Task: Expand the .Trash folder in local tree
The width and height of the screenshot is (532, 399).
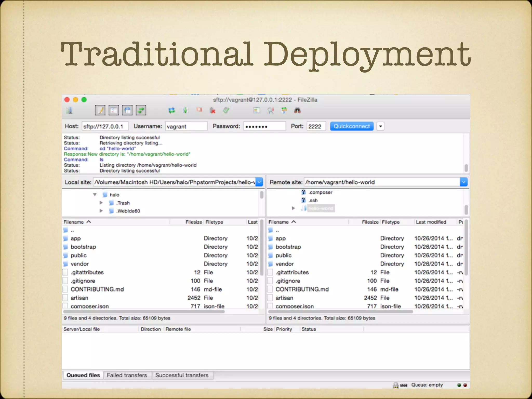Action: [x=101, y=203]
